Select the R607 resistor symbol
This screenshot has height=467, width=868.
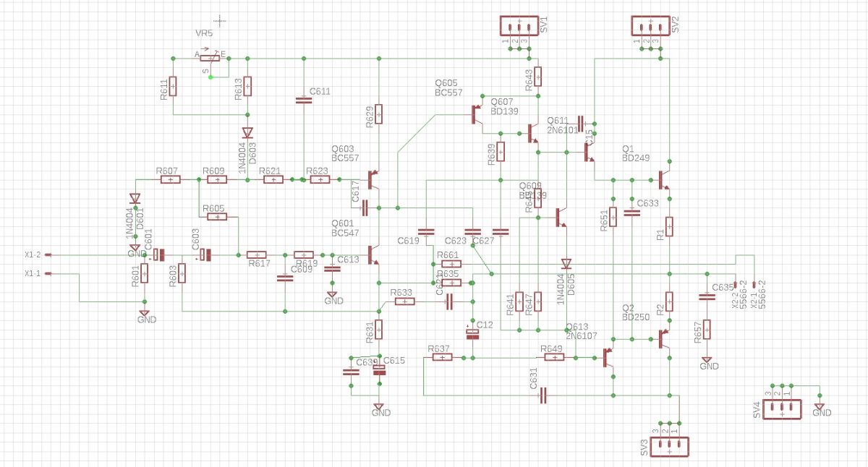click(169, 179)
